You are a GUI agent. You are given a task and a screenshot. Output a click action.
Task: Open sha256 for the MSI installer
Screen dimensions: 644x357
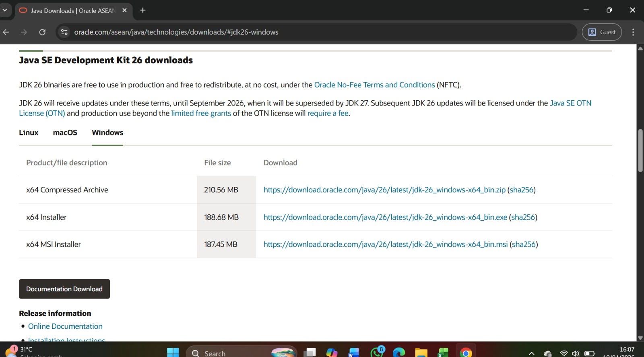tap(524, 245)
